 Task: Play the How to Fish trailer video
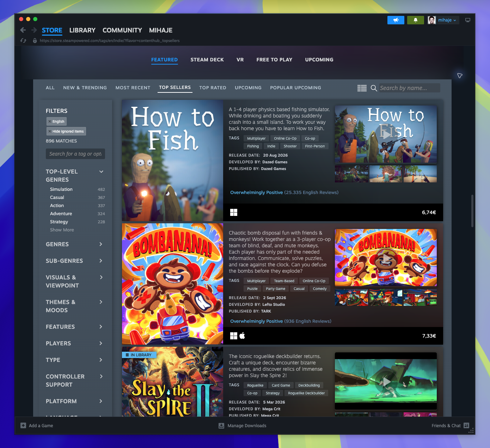tap(386, 134)
